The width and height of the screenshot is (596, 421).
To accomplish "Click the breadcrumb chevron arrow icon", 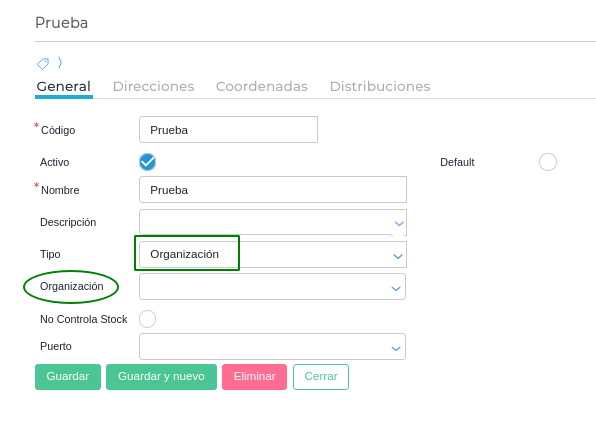I will [x=60, y=62].
